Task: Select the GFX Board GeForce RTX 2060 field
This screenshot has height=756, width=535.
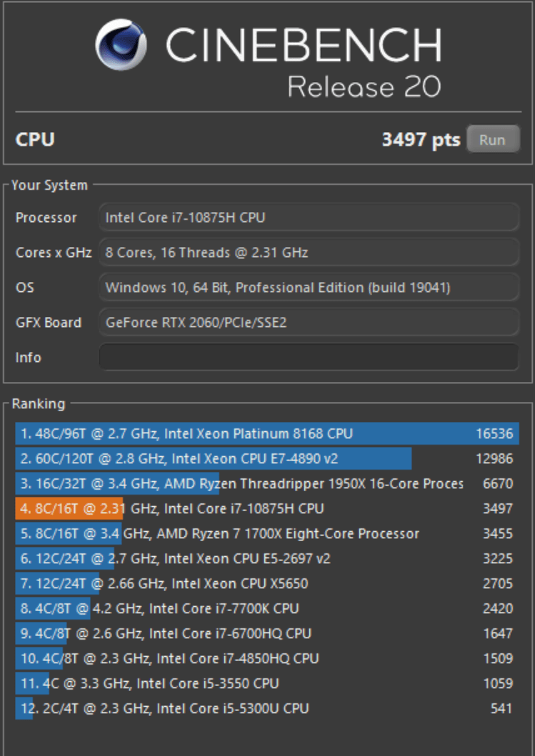Action: (308, 323)
